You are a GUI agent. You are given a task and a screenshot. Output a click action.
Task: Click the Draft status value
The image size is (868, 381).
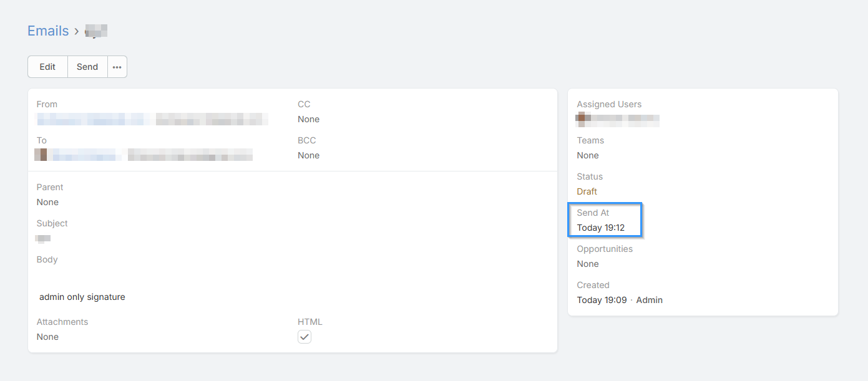pyautogui.click(x=587, y=191)
